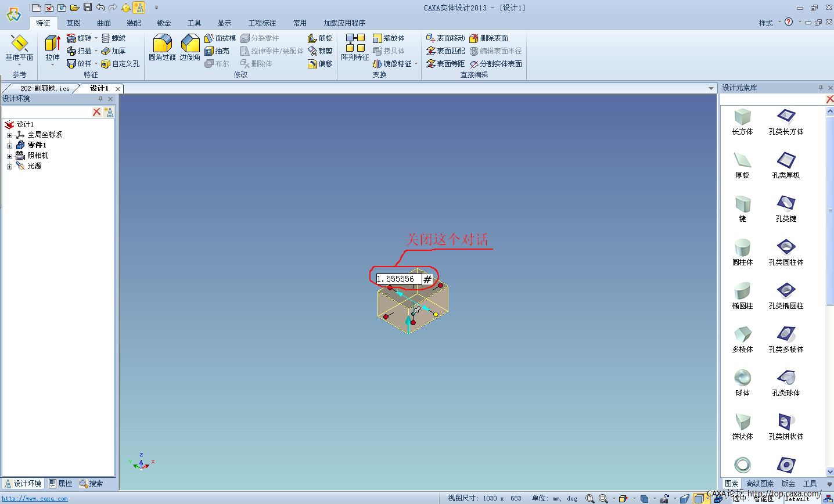Click the 筋板 rib tool
Screen dimensions: 834x504
click(320, 38)
